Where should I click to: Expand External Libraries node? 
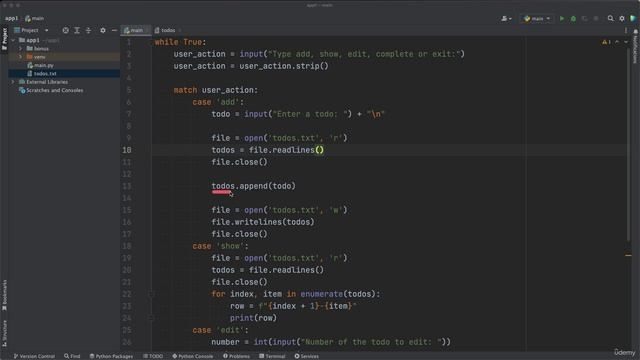tap(13, 82)
